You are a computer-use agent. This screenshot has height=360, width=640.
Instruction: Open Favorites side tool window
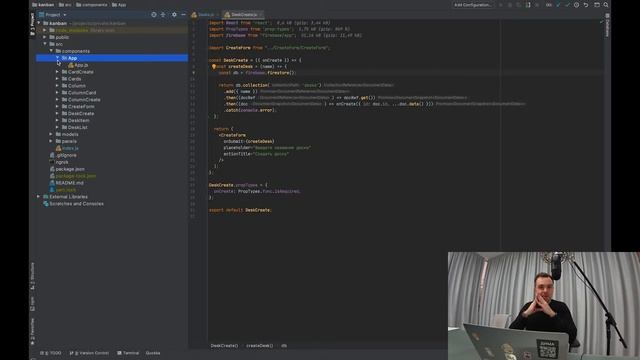point(33,331)
